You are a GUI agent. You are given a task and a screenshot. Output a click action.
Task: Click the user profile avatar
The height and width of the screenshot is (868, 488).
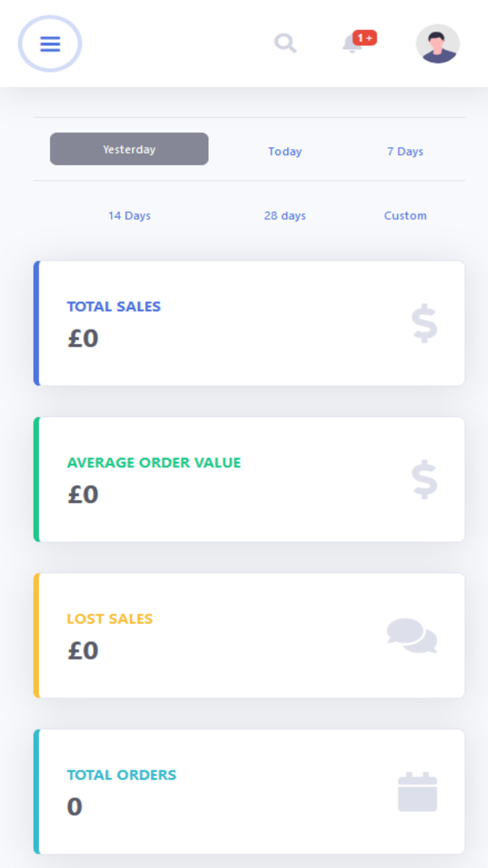pos(438,43)
